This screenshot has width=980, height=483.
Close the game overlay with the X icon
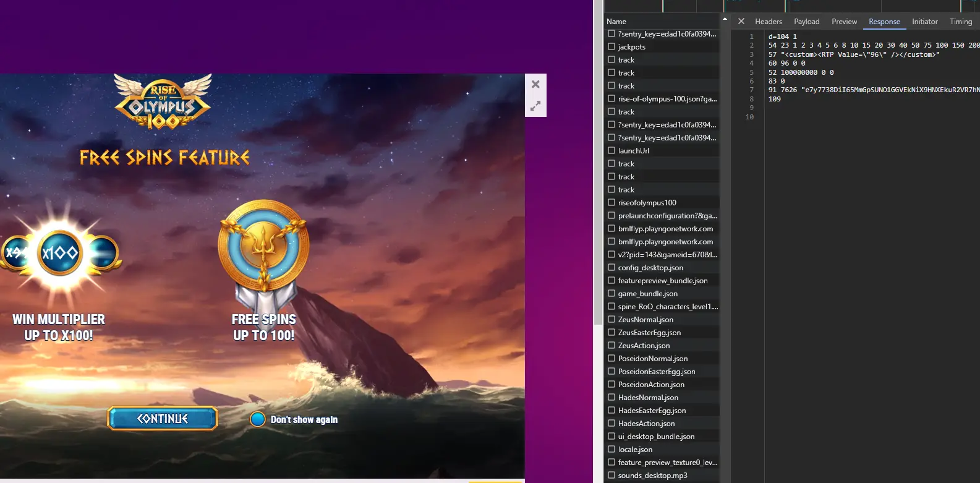coord(535,85)
